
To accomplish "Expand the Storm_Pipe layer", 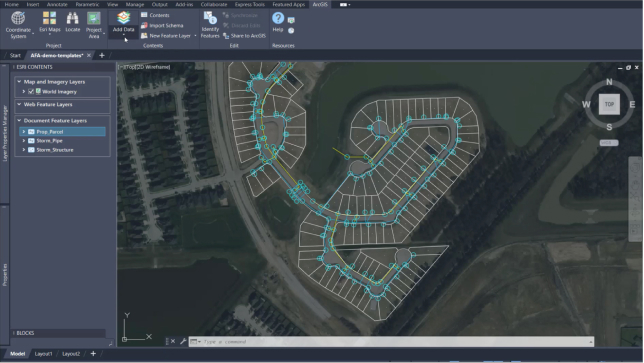I will pos(24,141).
